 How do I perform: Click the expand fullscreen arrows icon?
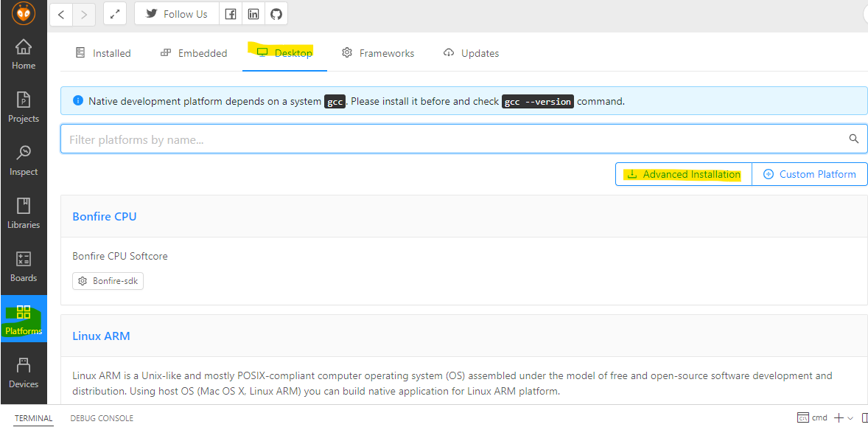[x=115, y=15]
